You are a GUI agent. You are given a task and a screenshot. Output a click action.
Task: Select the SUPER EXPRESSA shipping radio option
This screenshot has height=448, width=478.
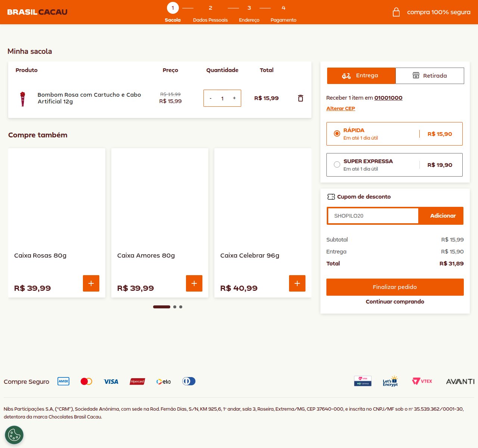point(337,164)
